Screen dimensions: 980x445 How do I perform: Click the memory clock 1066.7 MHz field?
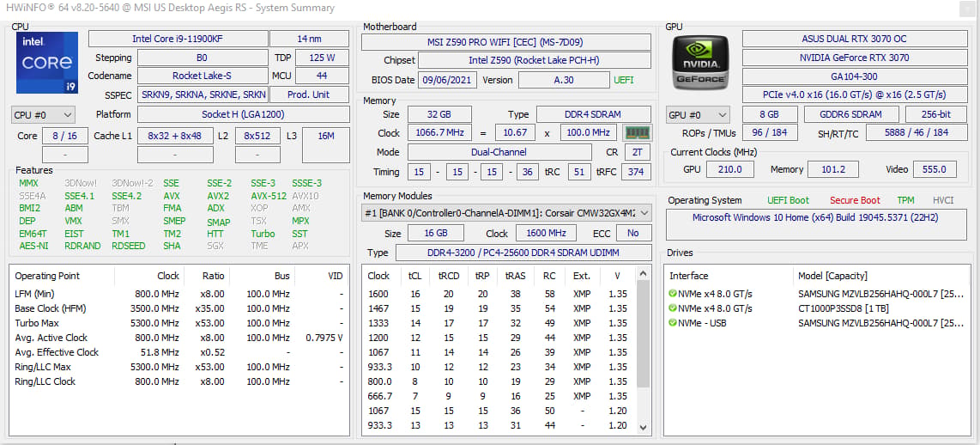pos(439,132)
